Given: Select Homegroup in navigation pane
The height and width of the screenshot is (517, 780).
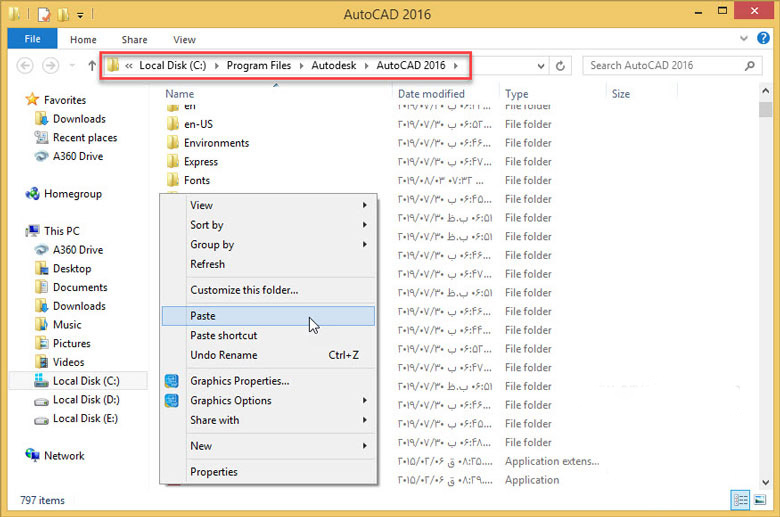Looking at the screenshot, I should point(64,194).
